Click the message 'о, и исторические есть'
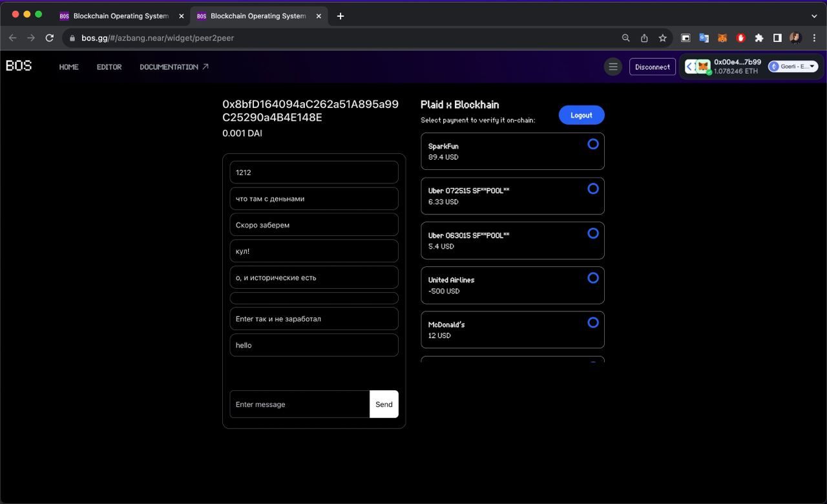The image size is (827, 504). 314,278
